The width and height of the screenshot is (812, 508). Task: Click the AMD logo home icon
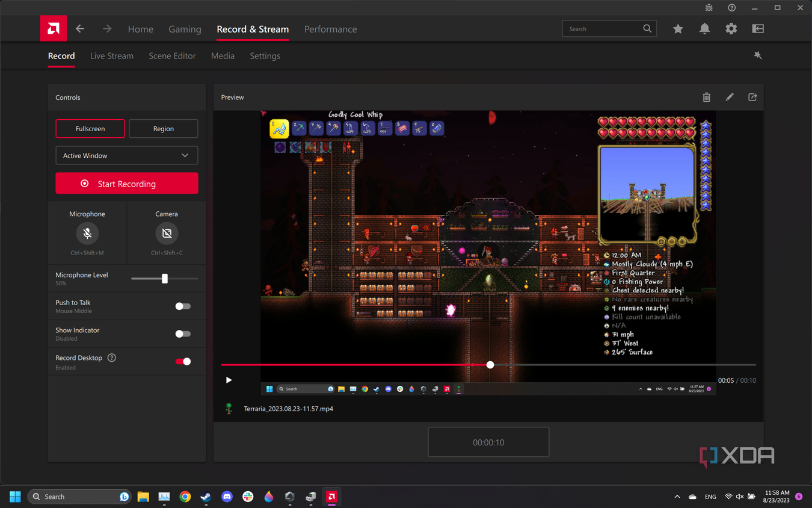point(54,28)
